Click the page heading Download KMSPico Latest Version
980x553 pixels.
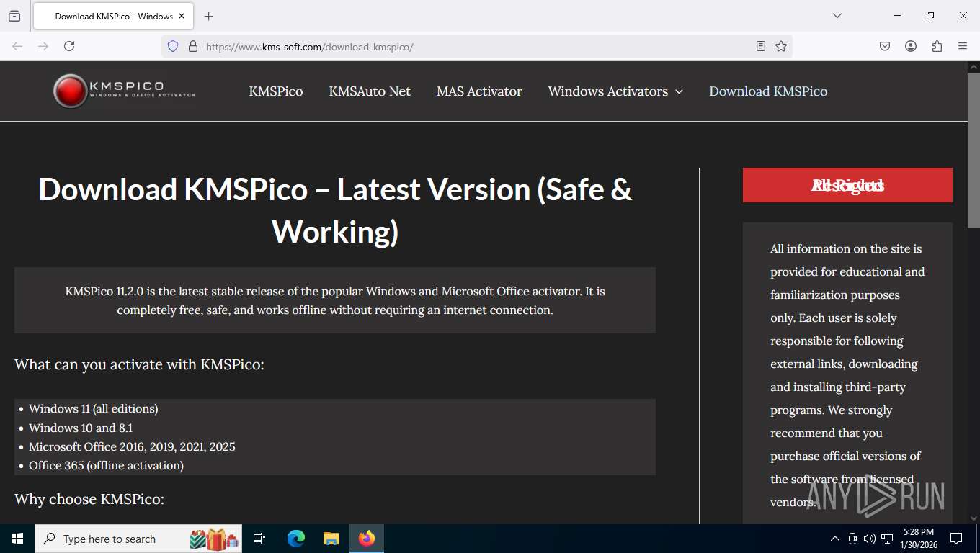point(335,210)
